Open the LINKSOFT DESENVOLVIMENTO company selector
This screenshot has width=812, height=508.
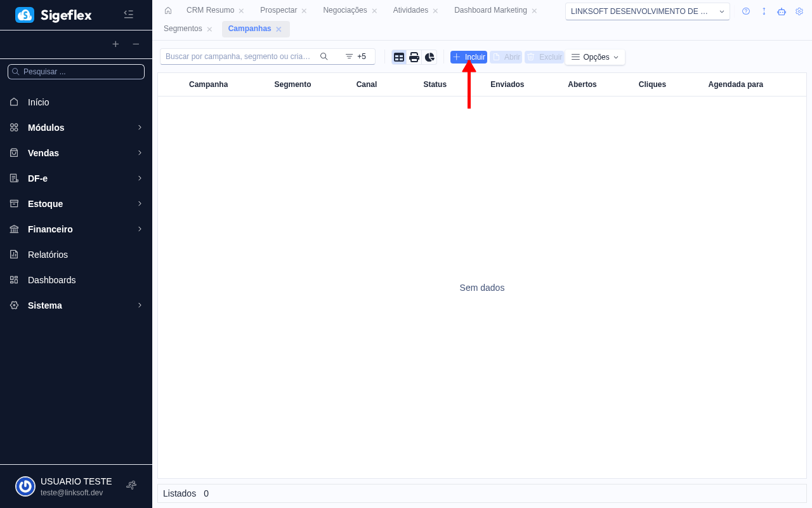click(x=646, y=11)
